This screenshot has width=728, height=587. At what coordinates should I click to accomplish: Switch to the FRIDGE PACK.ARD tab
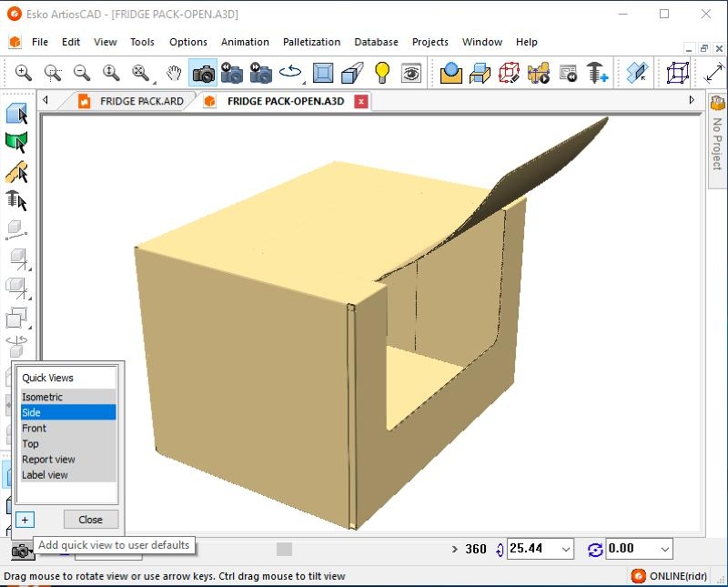pos(141,101)
